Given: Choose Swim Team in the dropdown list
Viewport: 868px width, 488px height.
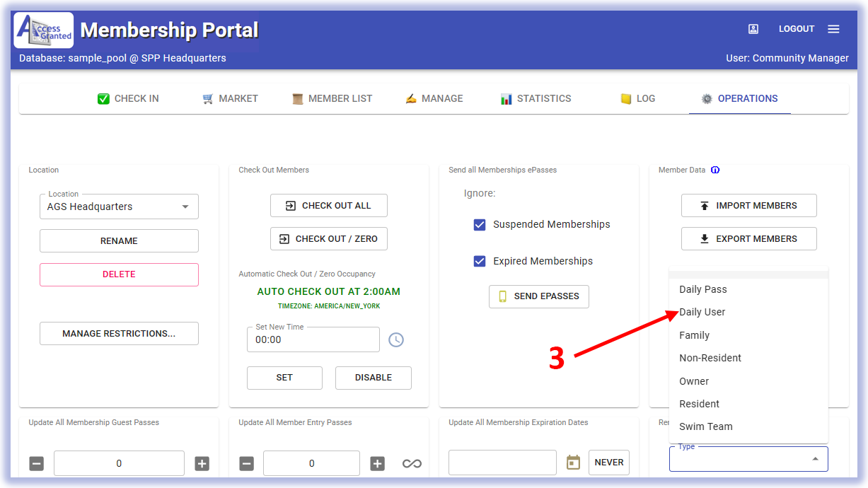Looking at the screenshot, I should (706, 426).
